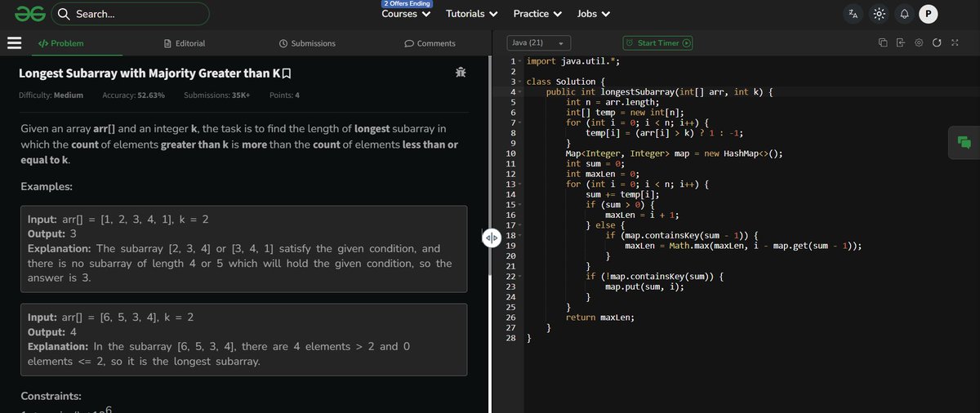The height and width of the screenshot is (413, 980).
Task: Click the Constraints: heading
Action: 51,397
